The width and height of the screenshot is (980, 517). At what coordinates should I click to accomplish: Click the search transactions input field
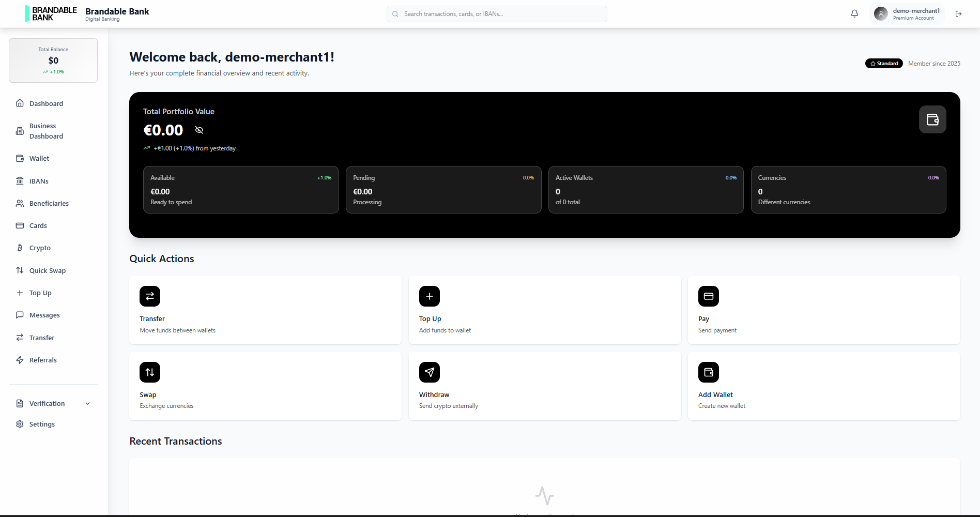[496, 13]
